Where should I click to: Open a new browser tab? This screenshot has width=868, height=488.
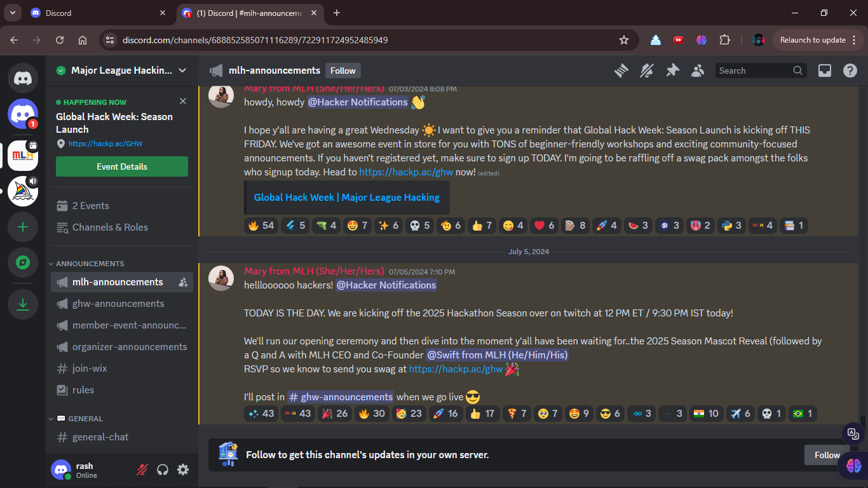click(337, 13)
